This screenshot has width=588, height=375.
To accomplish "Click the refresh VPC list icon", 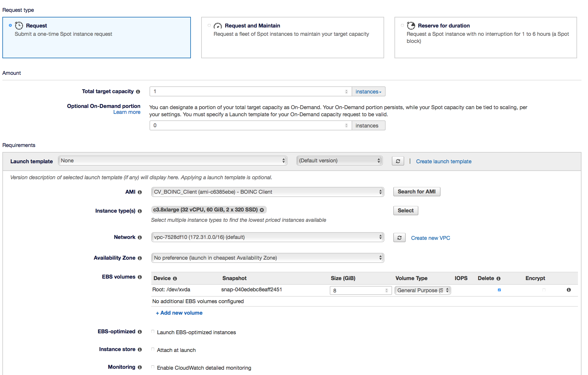I will (x=399, y=238).
